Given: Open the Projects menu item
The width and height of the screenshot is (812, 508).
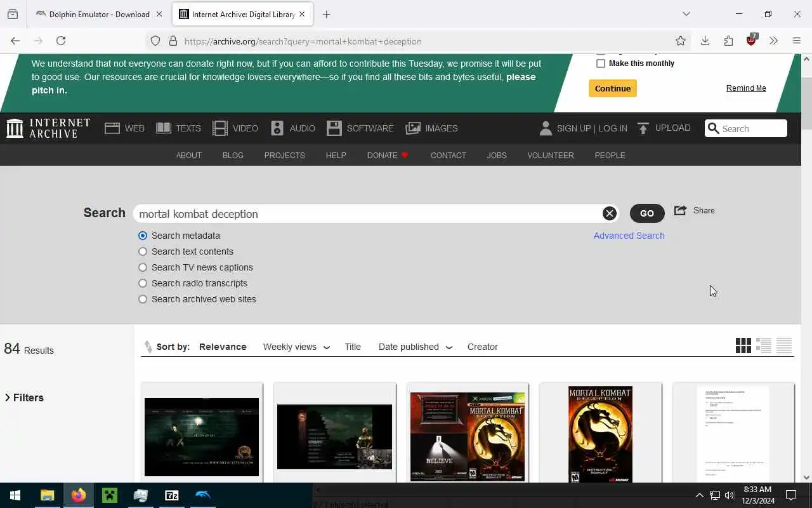Looking at the screenshot, I should click(x=285, y=155).
